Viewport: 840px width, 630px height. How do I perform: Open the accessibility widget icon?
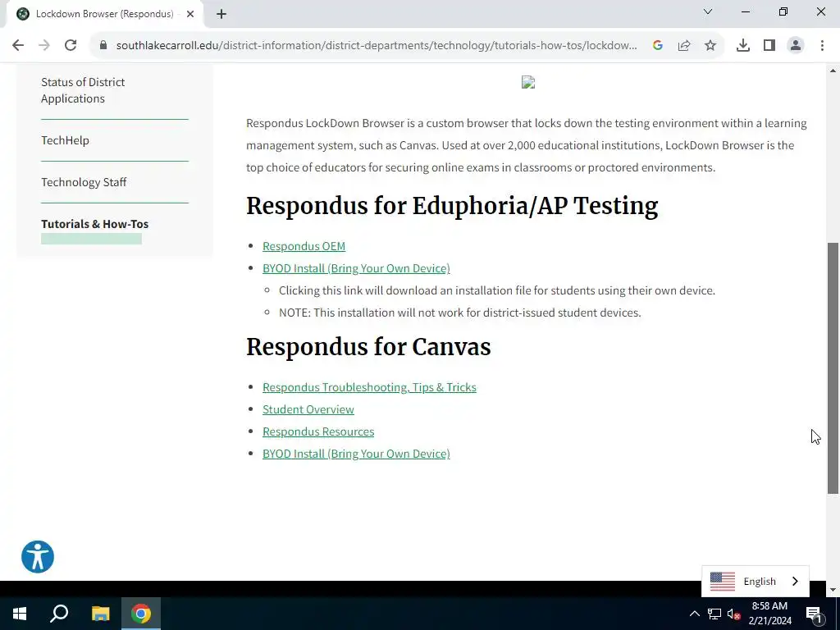click(38, 557)
